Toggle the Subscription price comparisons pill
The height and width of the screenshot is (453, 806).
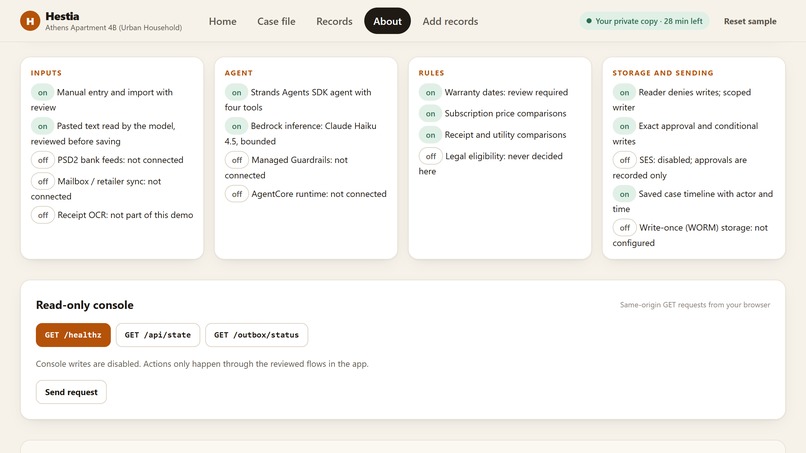pyautogui.click(x=430, y=114)
